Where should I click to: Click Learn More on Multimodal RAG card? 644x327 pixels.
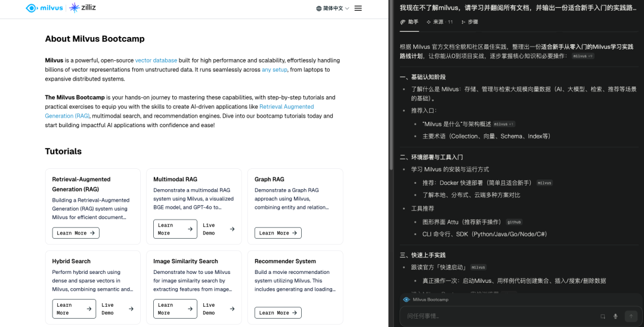point(175,229)
